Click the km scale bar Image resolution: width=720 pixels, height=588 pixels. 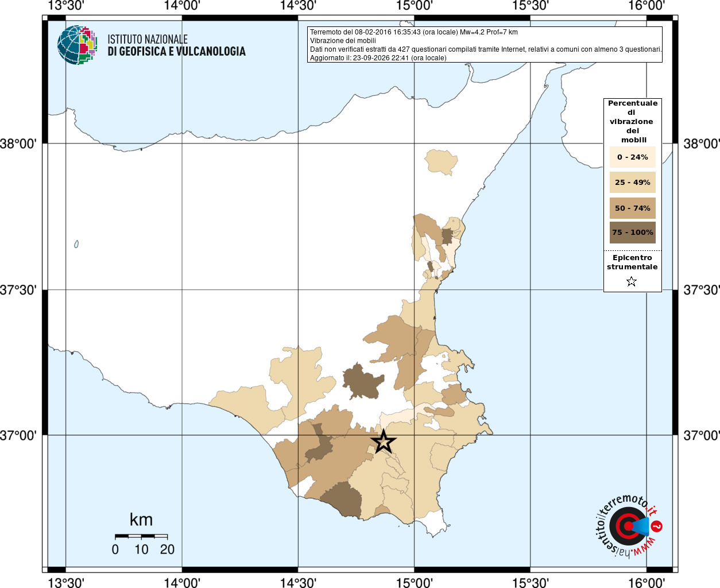pos(141,536)
